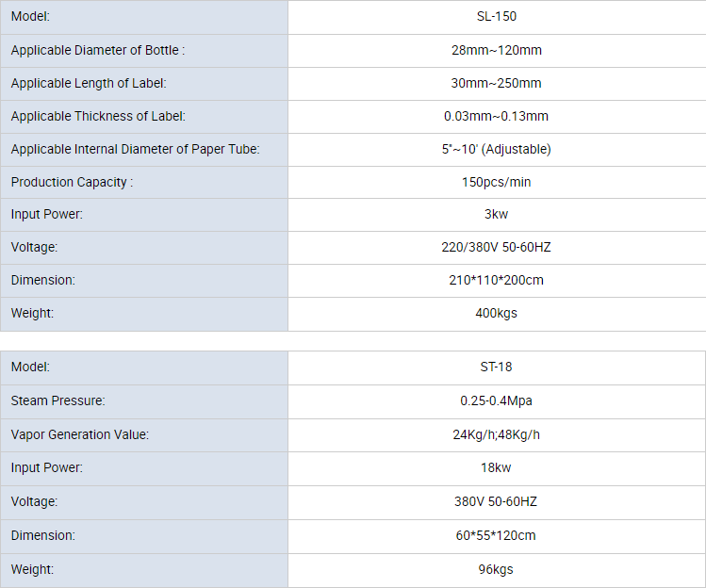Image resolution: width=706 pixels, height=588 pixels.
Task: Click the 220/380V 50-60HZ voltage value
Action: [496, 247]
